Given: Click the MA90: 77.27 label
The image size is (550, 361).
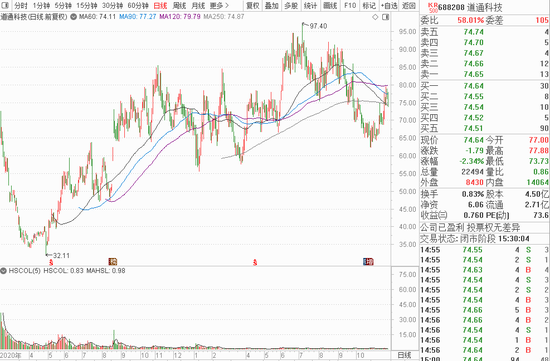Looking at the screenshot, I should (x=138, y=16).
